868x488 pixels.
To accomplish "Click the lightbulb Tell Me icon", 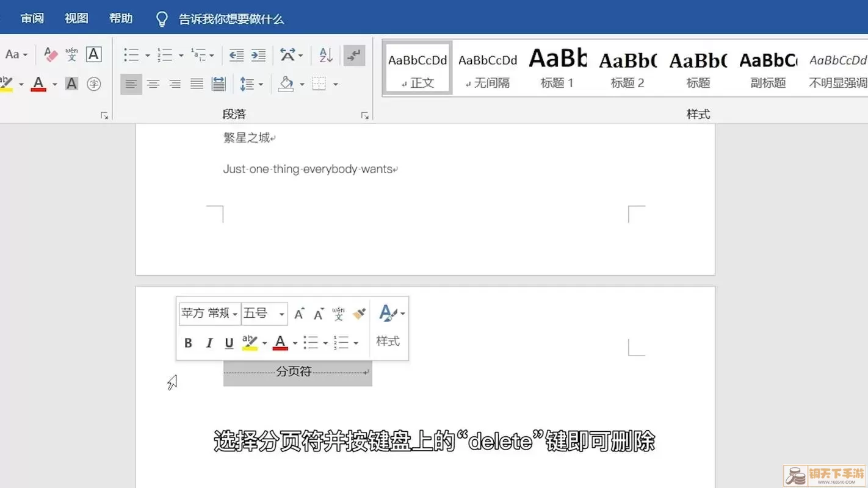I will (162, 19).
